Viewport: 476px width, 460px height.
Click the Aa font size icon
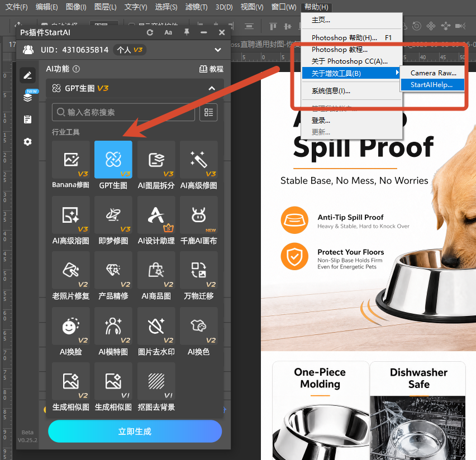(168, 32)
